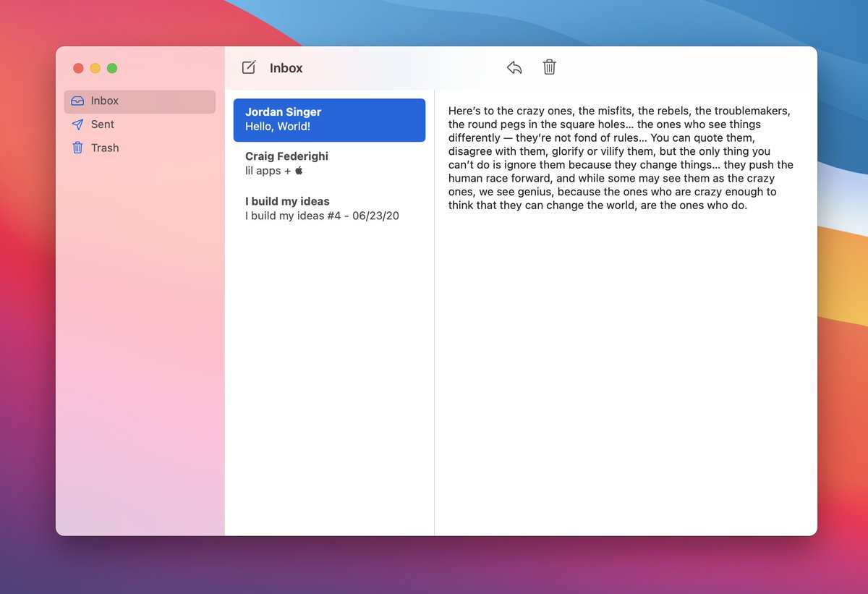
Task: Click the trash bin icon in the sidebar
Action: coord(77,148)
